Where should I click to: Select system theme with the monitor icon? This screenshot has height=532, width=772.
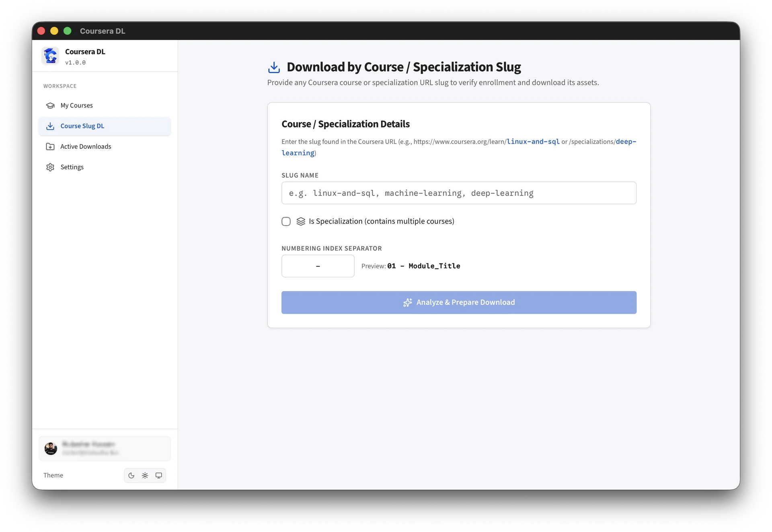tap(159, 475)
